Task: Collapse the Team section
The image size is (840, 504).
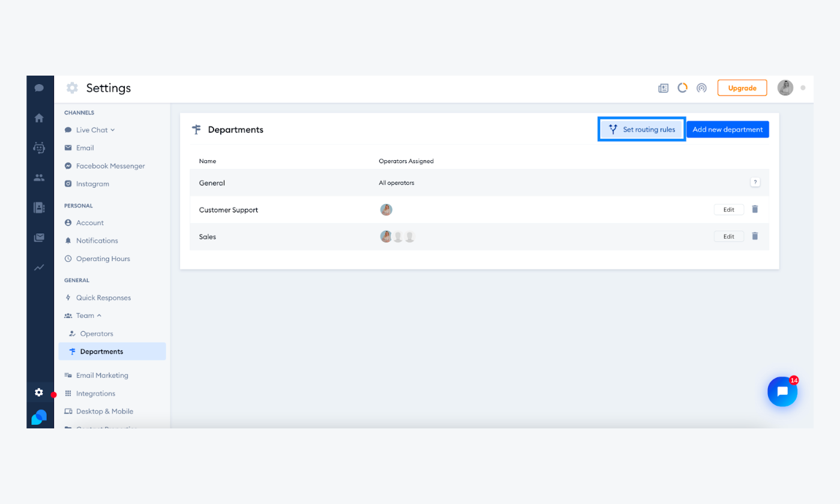Action: [x=83, y=316]
